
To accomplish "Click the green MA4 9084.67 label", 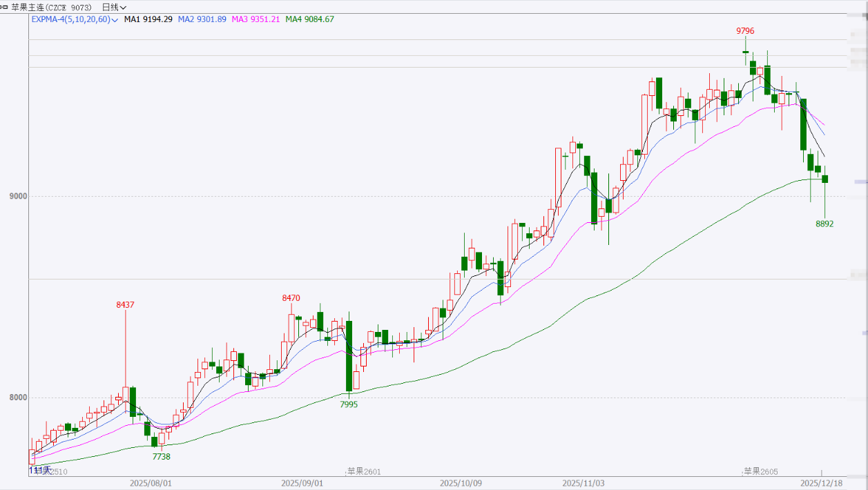I will 310,19.
